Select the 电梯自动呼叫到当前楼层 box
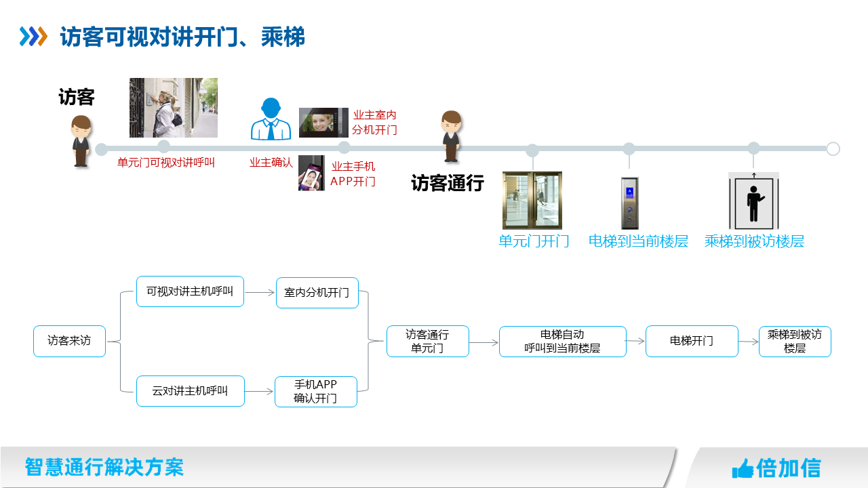Screen dimensions: 868x488 pyautogui.click(x=562, y=342)
